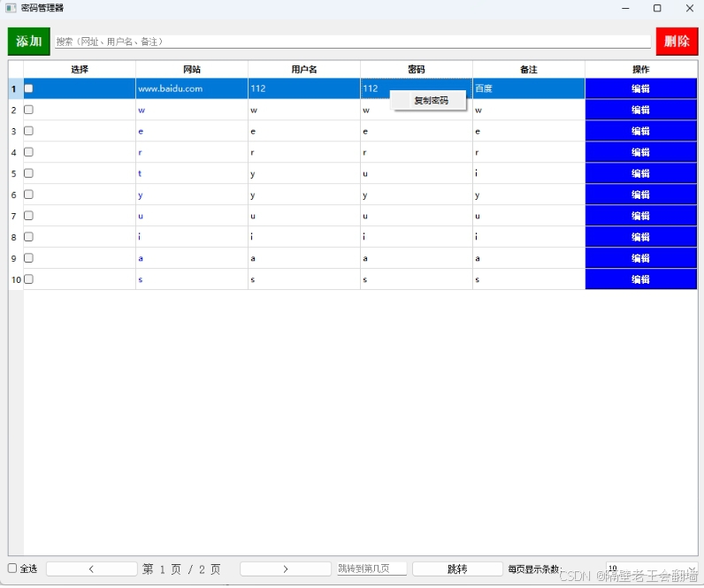Select the 百度 remark cell in row 1
Image resolution: width=704 pixels, height=588 pixels.
pyautogui.click(x=529, y=88)
